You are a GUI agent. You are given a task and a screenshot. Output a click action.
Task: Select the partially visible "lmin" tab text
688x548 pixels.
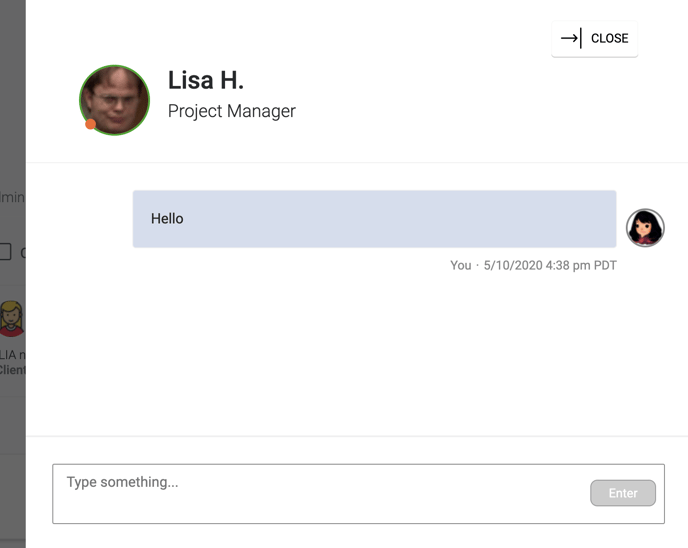click(x=12, y=197)
